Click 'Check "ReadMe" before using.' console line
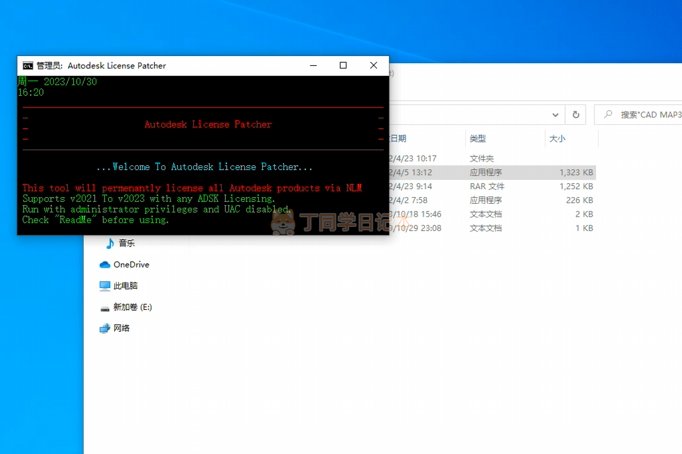Image resolution: width=682 pixels, height=454 pixels. pos(95,220)
